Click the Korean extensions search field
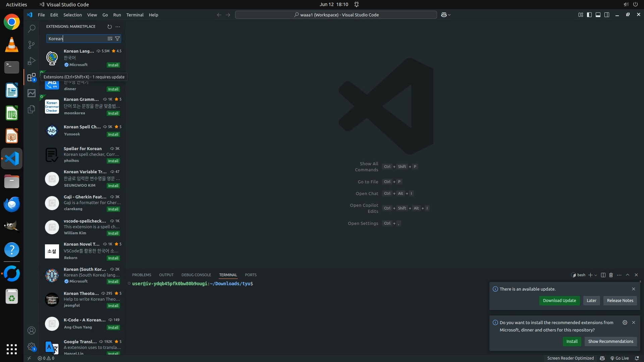The width and height of the screenshot is (644, 362). coord(76,39)
